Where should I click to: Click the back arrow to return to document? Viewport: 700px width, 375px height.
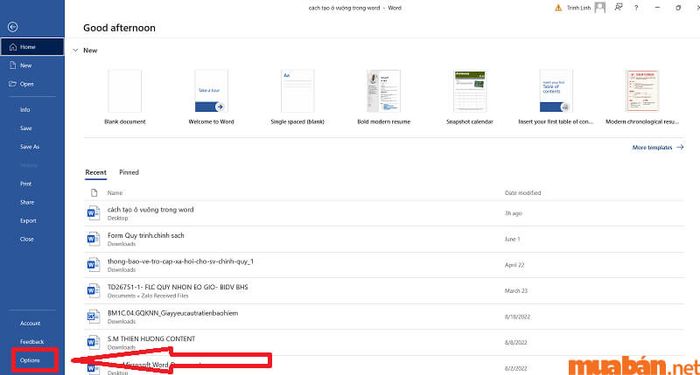point(13,27)
